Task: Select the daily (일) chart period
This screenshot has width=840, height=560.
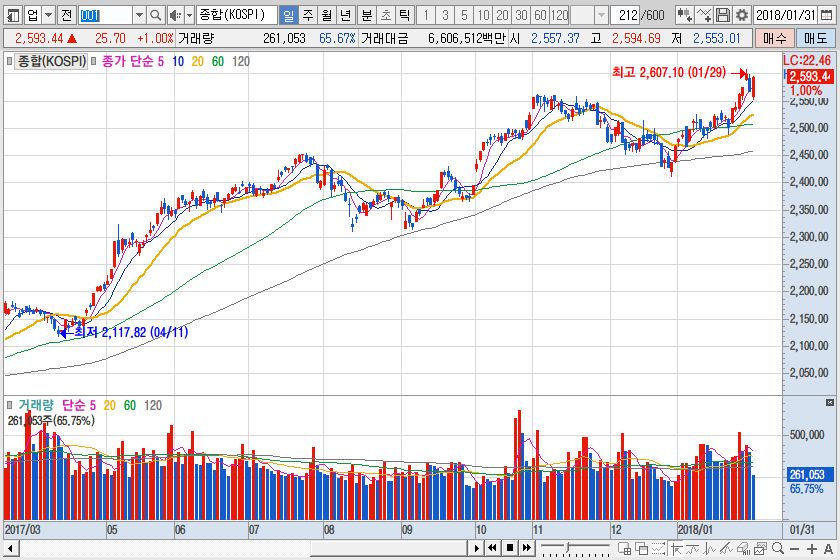Action: click(289, 15)
